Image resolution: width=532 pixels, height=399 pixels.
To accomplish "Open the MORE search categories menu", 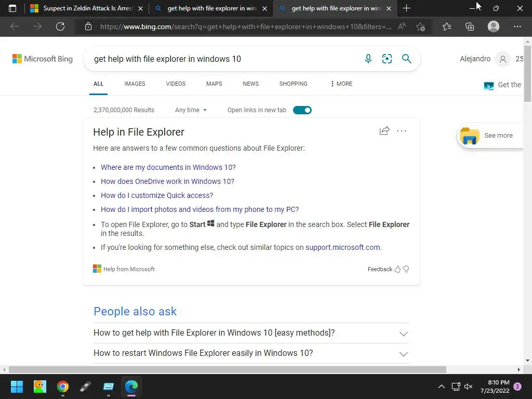I will 341,84.
